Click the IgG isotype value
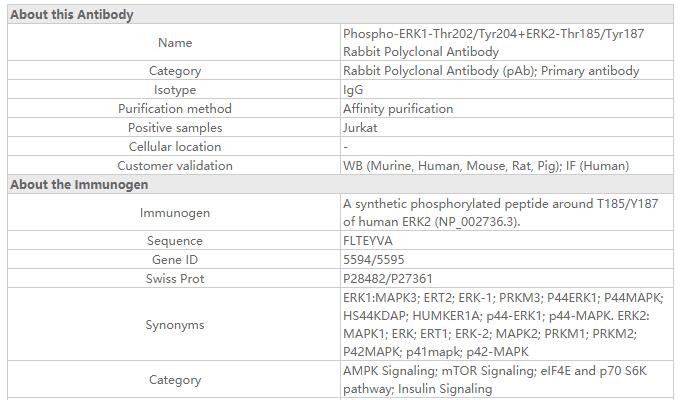 [x=353, y=90]
